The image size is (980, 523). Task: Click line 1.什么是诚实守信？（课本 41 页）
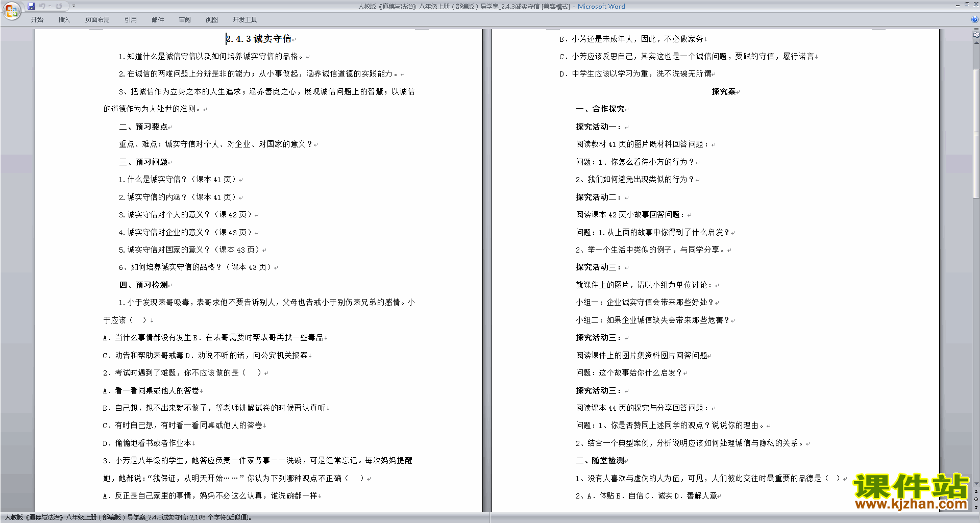pyautogui.click(x=179, y=180)
